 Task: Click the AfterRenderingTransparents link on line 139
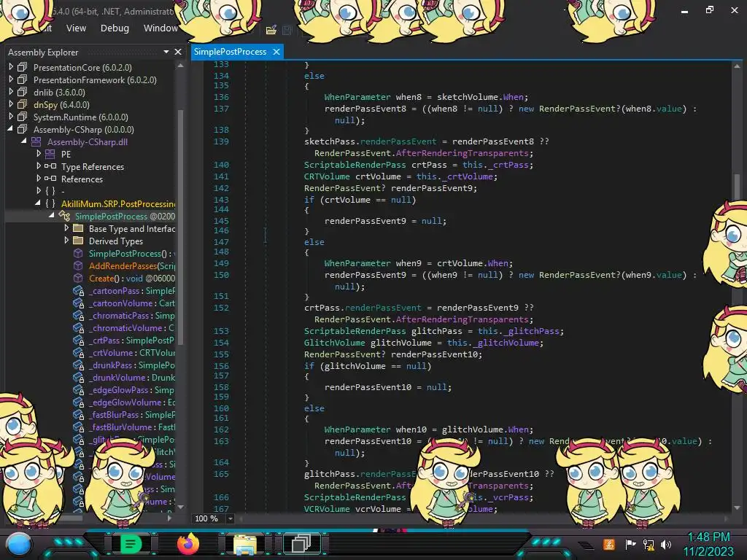(x=462, y=153)
